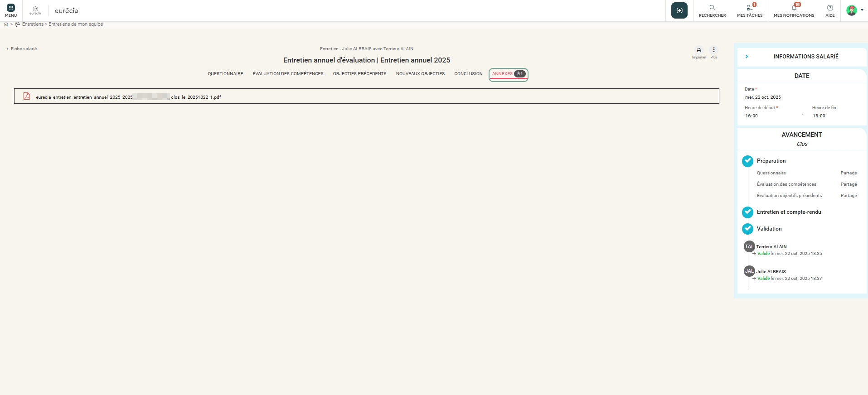Open Mes Notifications bell icon
This screenshot has width=868, height=395.
pyautogui.click(x=794, y=8)
